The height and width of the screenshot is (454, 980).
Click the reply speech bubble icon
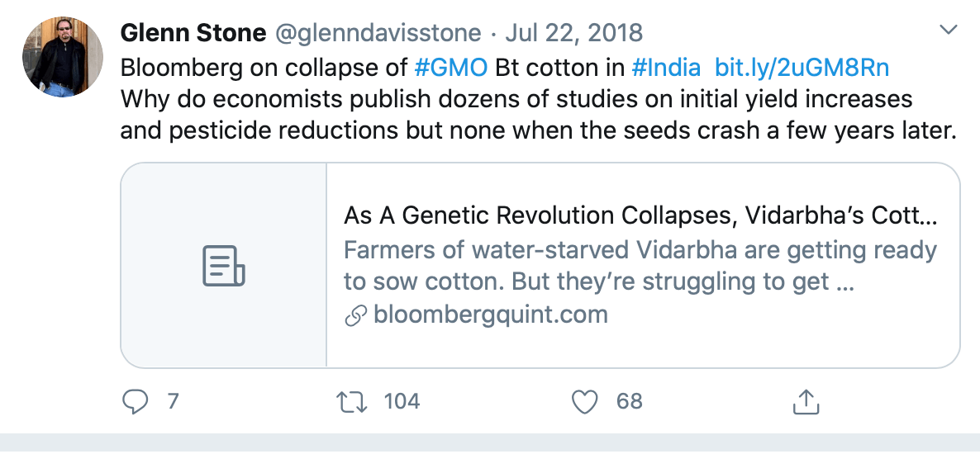135,401
